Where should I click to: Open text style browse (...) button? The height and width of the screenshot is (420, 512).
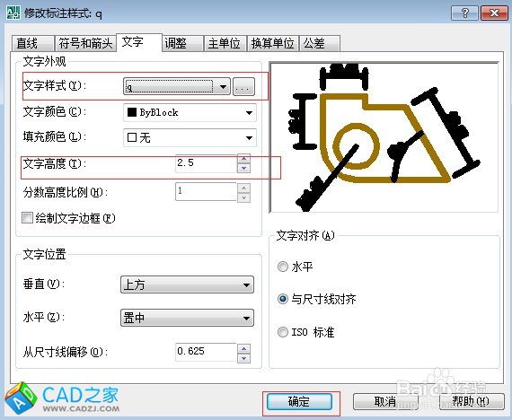pyautogui.click(x=243, y=87)
